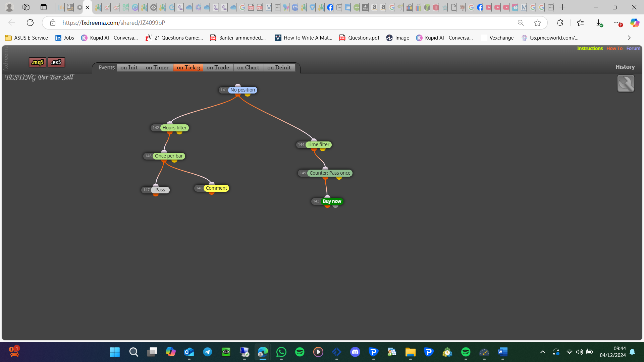
Task: Open Discord from the taskbar
Action: tap(355, 352)
